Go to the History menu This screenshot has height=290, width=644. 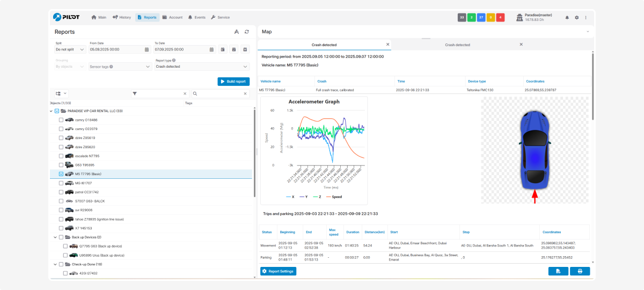tap(122, 17)
